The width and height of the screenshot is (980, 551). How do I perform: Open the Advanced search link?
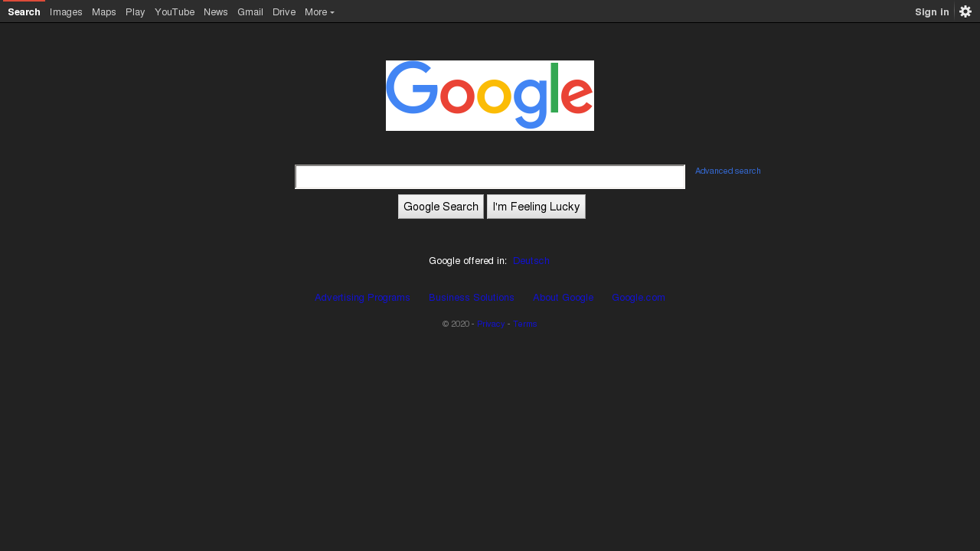(728, 171)
